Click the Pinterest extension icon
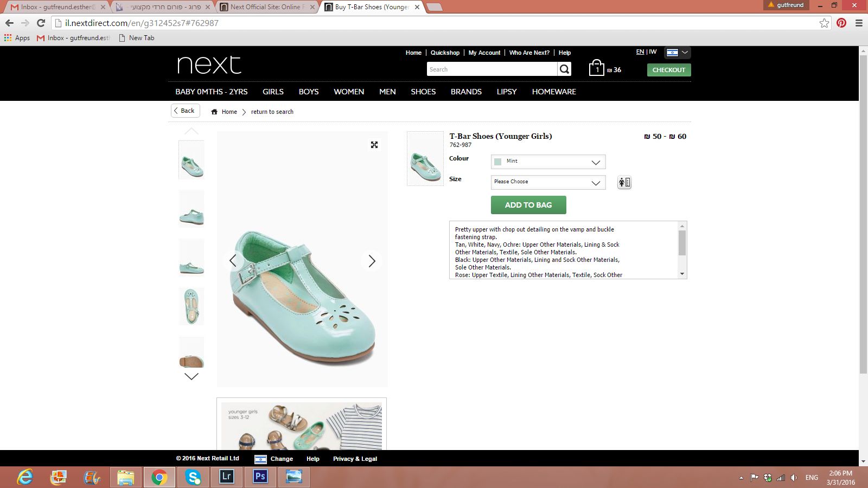868x488 pixels. coord(841,23)
